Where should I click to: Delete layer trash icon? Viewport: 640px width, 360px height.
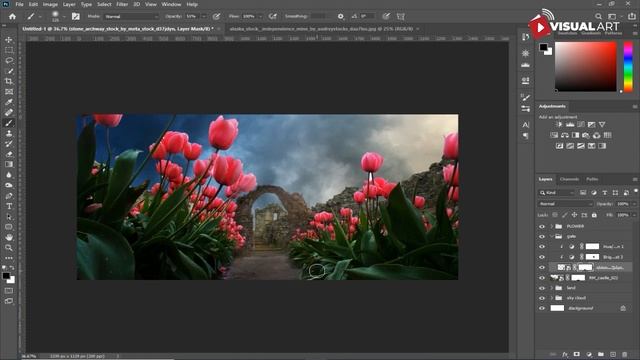point(624,354)
